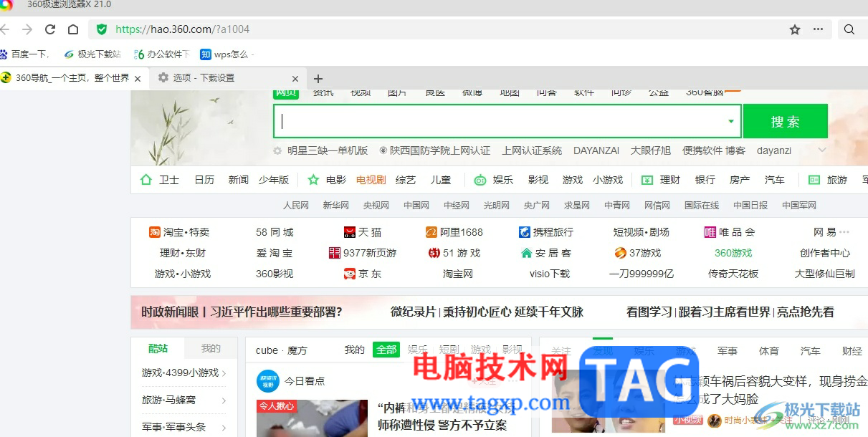
Task: Close the 360导航 tab
Action: pos(138,78)
